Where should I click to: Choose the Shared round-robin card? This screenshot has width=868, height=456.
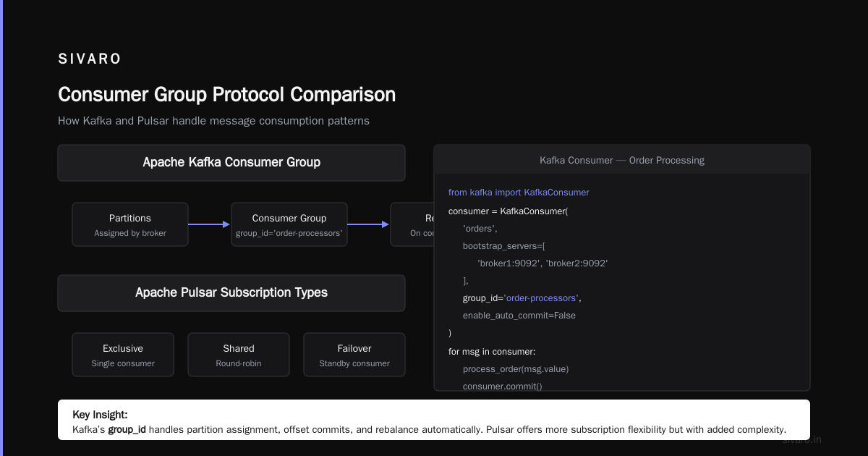click(239, 355)
